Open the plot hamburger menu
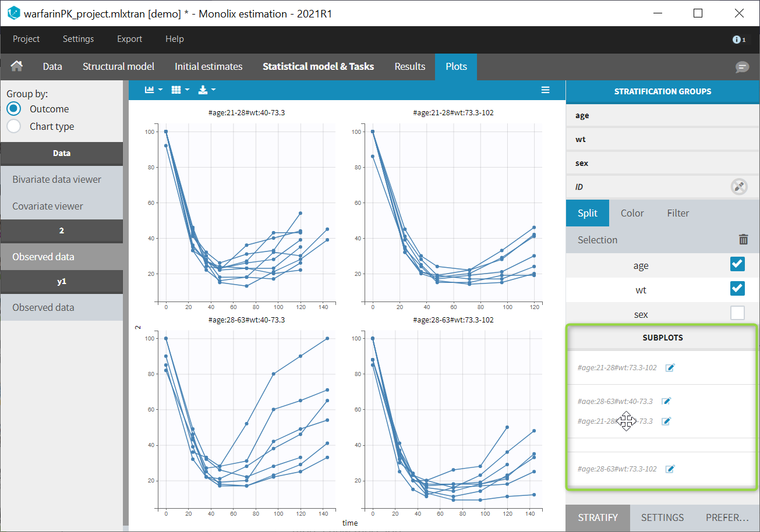The height and width of the screenshot is (532, 760). (545, 90)
